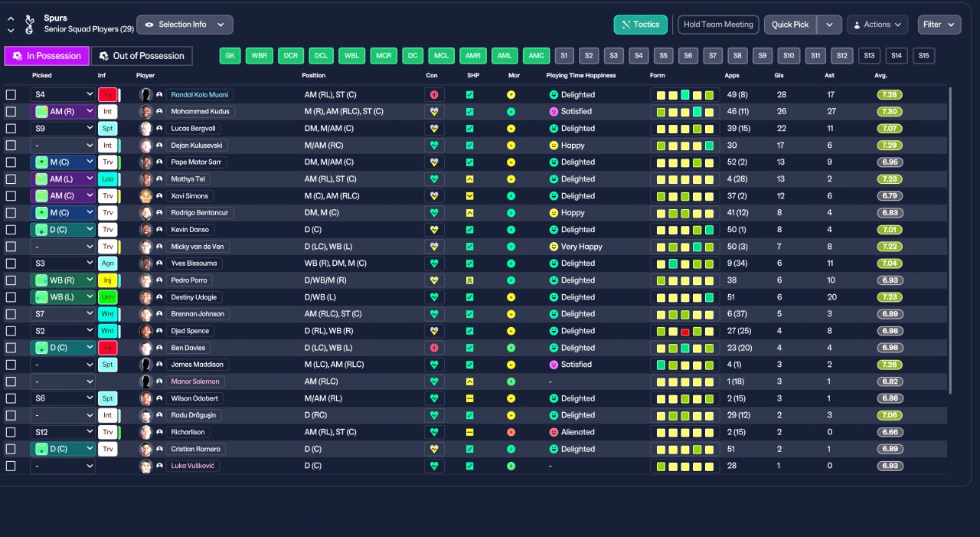
Task: Click the Quick Pick button
Action: (x=790, y=25)
